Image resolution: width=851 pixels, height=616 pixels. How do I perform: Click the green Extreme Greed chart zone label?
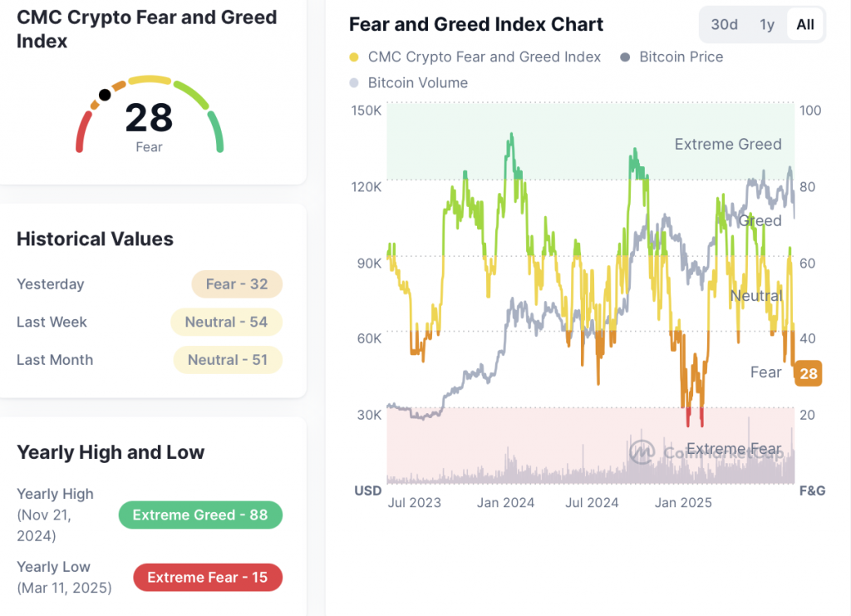(728, 145)
